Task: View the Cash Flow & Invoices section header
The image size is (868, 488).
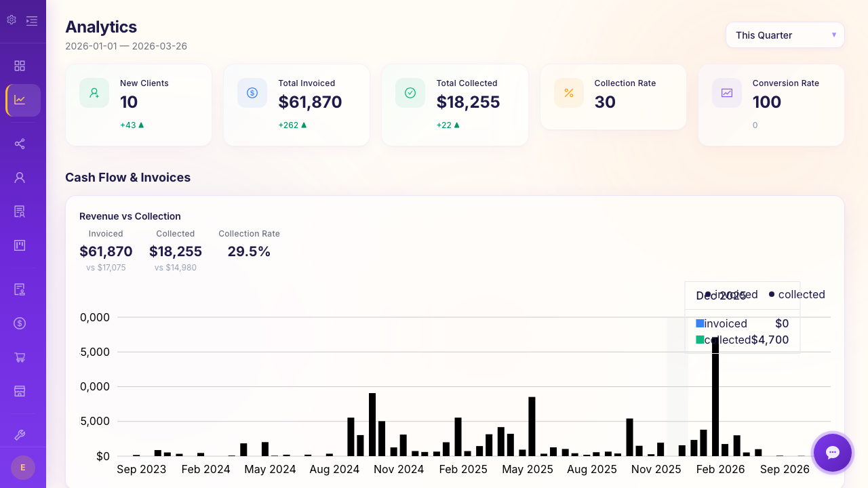Action: tap(127, 177)
